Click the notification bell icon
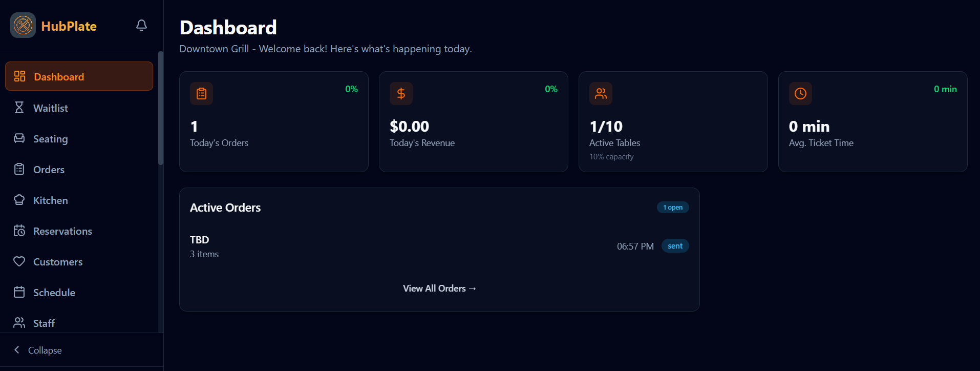This screenshot has height=371, width=980. coord(142,25)
